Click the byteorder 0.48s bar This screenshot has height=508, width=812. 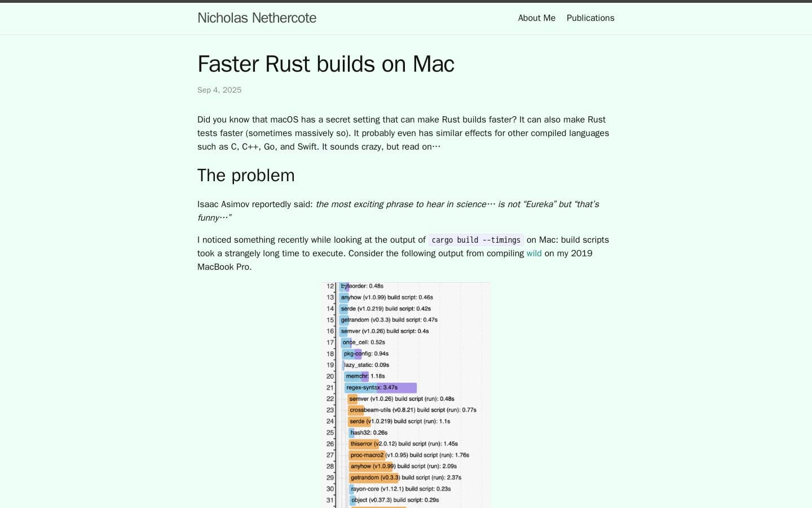click(344, 286)
